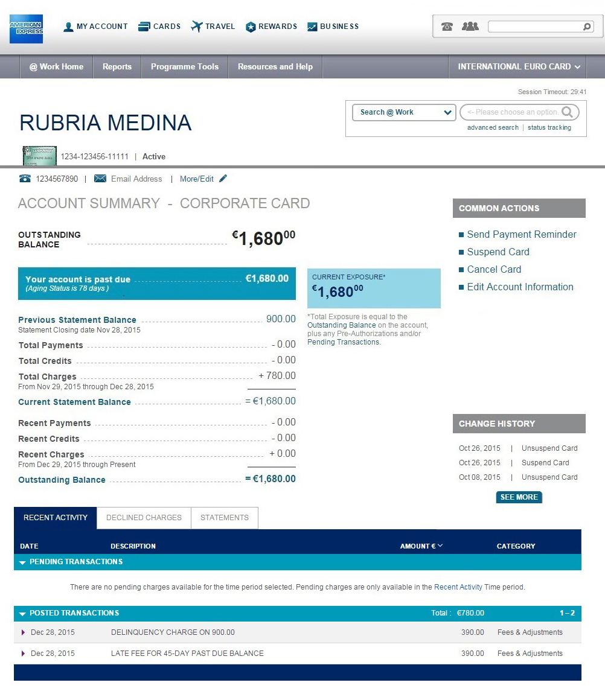Click the people group icon in header
605x700 pixels.
470,27
